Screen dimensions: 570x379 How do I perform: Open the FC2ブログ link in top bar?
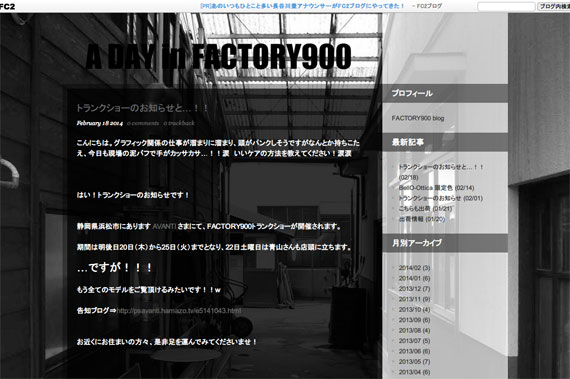tap(429, 6)
